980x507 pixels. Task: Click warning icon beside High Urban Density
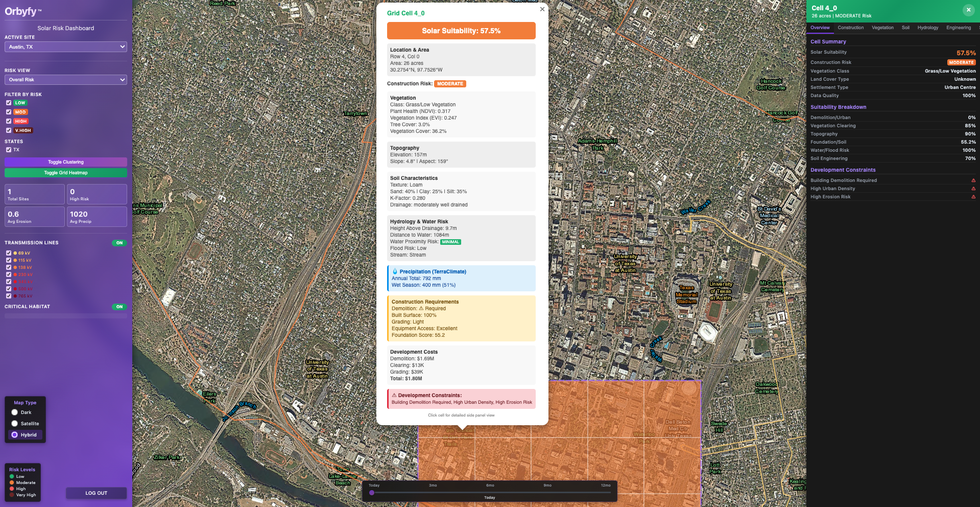click(x=973, y=189)
